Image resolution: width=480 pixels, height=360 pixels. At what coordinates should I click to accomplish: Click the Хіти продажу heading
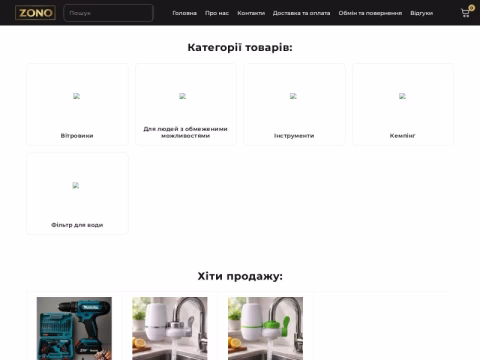click(240, 276)
